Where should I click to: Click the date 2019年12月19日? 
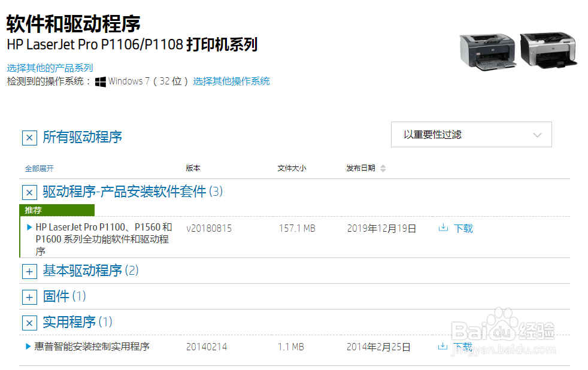[382, 228]
